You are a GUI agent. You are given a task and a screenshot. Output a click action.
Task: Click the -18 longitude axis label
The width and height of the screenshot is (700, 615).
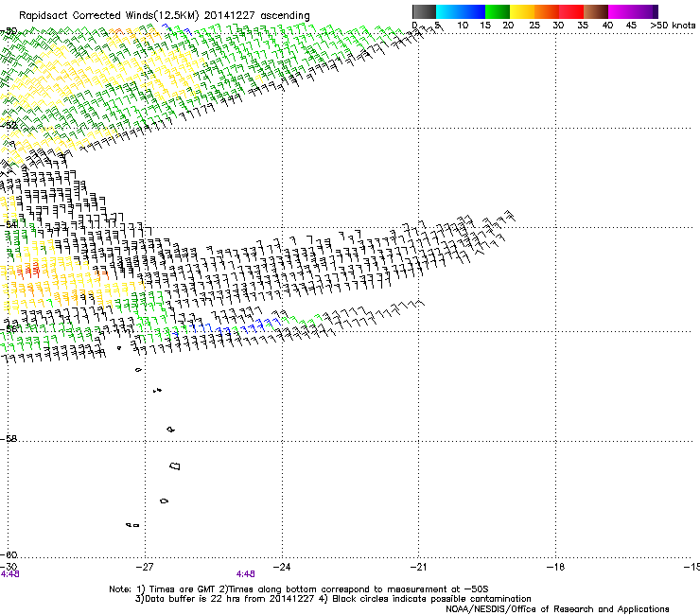556,567
